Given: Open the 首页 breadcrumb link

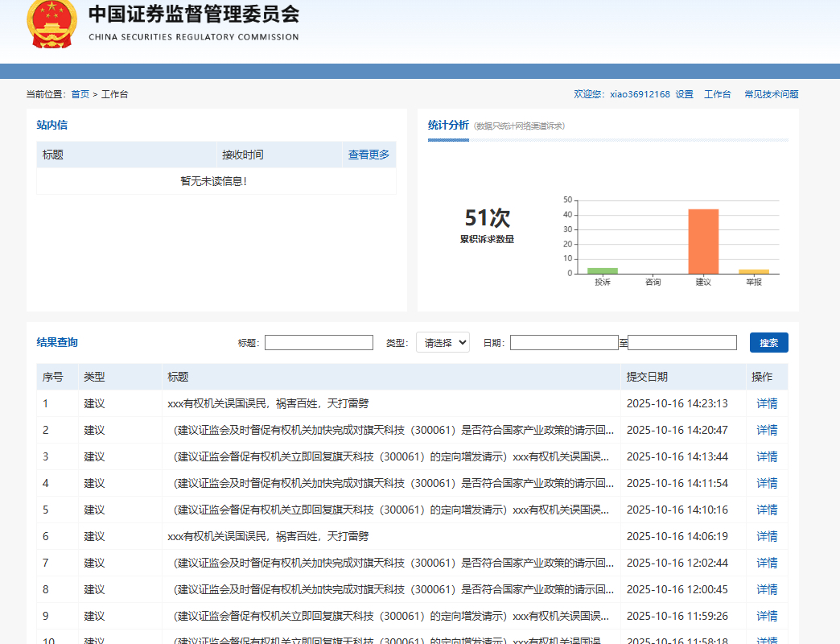Looking at the screenshot, I should click(80, 94).
